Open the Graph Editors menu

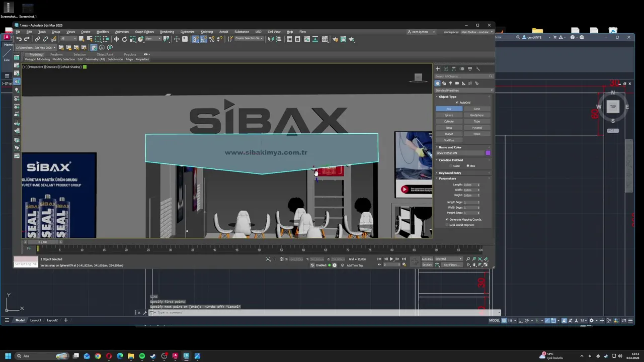(x=144, y=32)
